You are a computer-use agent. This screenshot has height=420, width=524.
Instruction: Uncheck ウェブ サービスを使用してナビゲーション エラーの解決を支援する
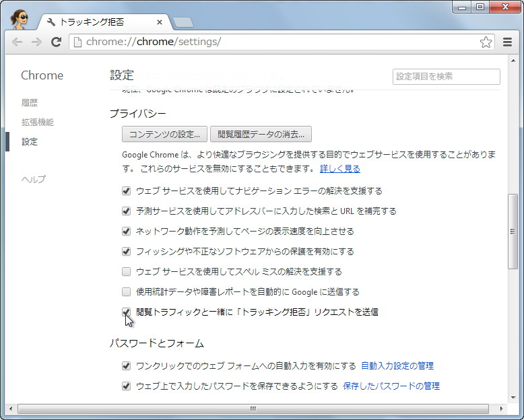pos(126,191)
